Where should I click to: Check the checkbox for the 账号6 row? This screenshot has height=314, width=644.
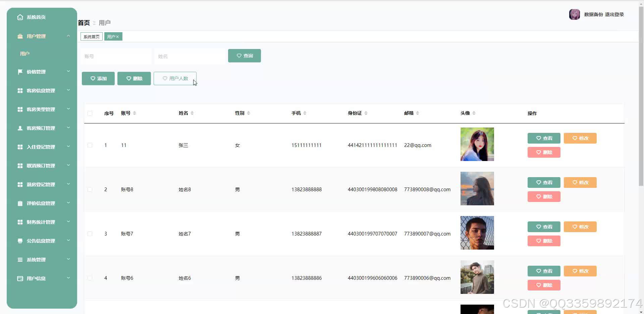click(90, 278)
